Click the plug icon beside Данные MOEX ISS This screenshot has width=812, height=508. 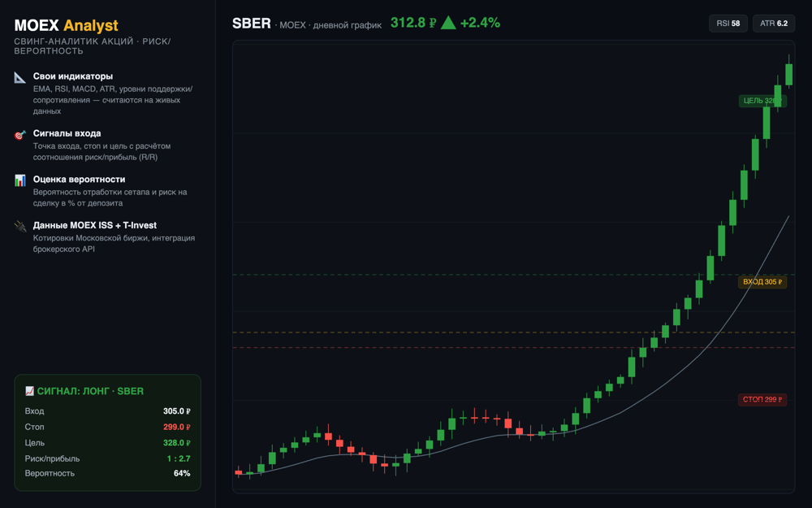tap(19, 227)
